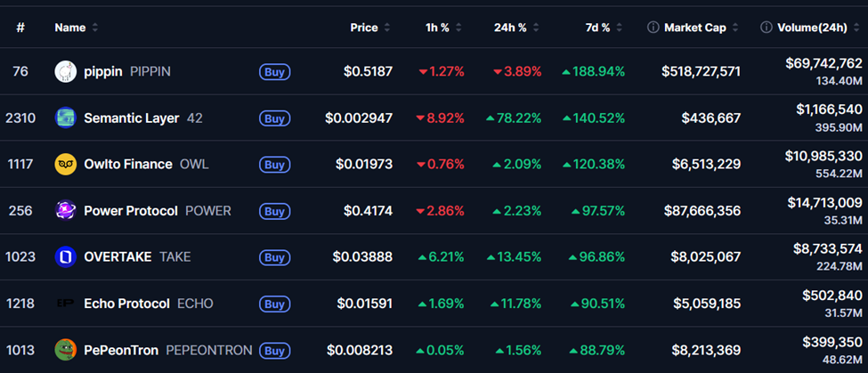Click the Echo Protocol coin logo
The width and height of the screenshot is (868, 373).
[66, 304]
